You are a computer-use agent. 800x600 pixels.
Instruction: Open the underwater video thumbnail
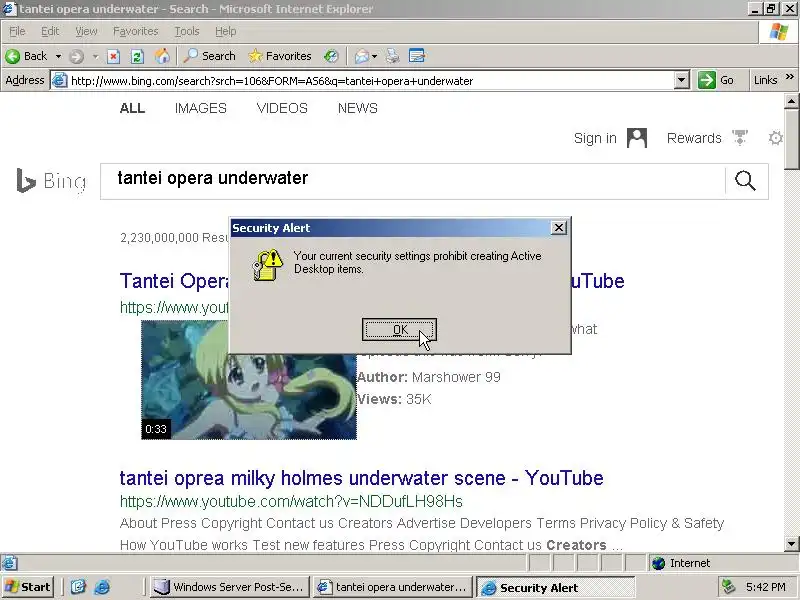click(249, 380)
